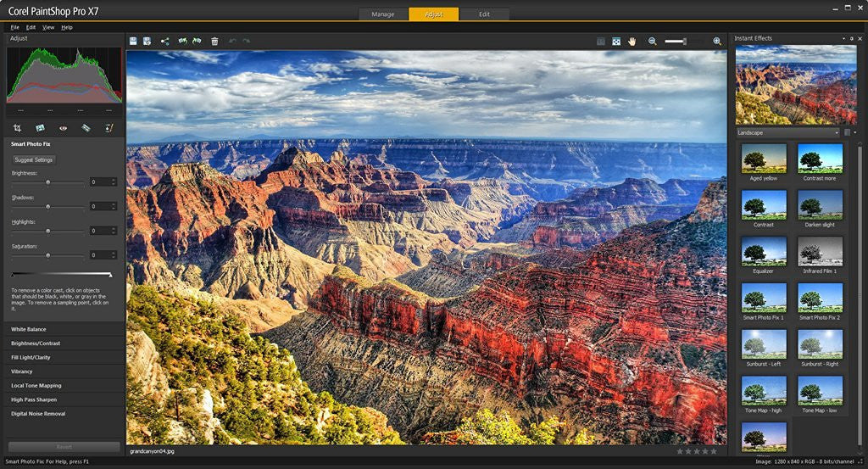Select the Pan hand tool

(x=632, y=41)
